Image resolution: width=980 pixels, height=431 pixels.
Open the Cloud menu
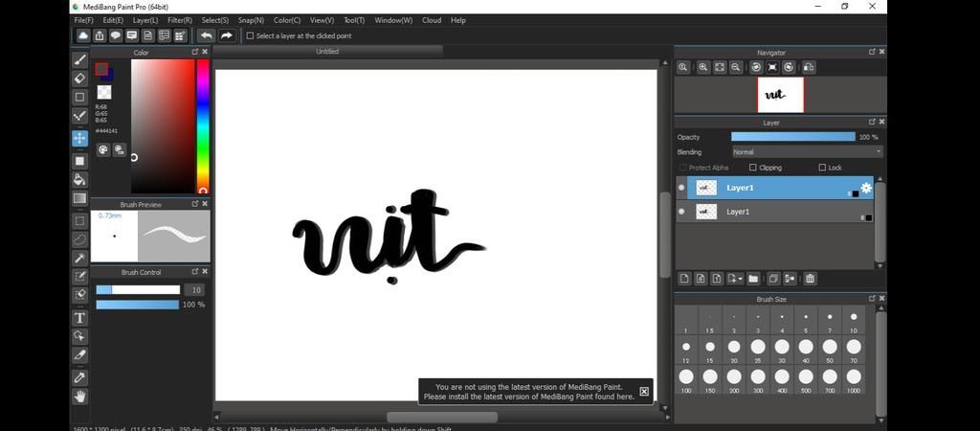[x=432, y=20]
